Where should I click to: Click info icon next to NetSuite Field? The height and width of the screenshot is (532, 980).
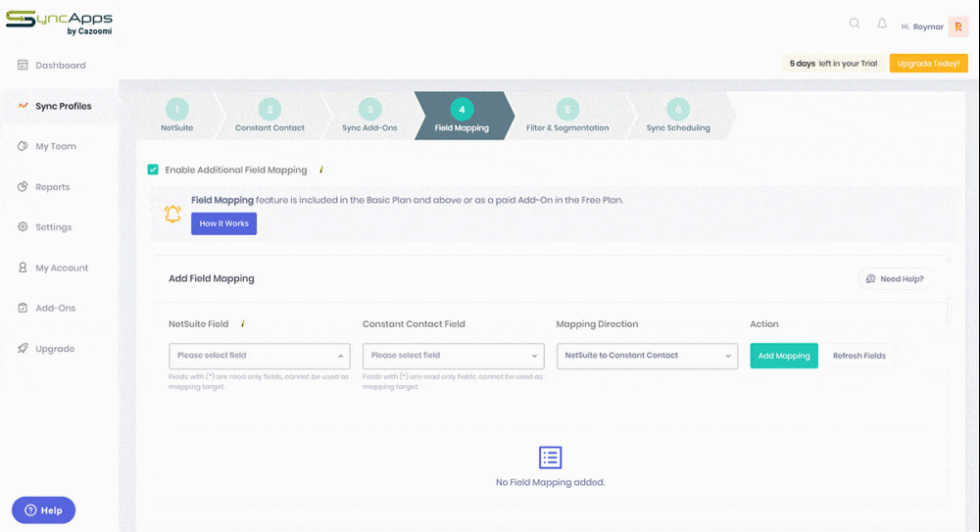(x=242, y=324)
